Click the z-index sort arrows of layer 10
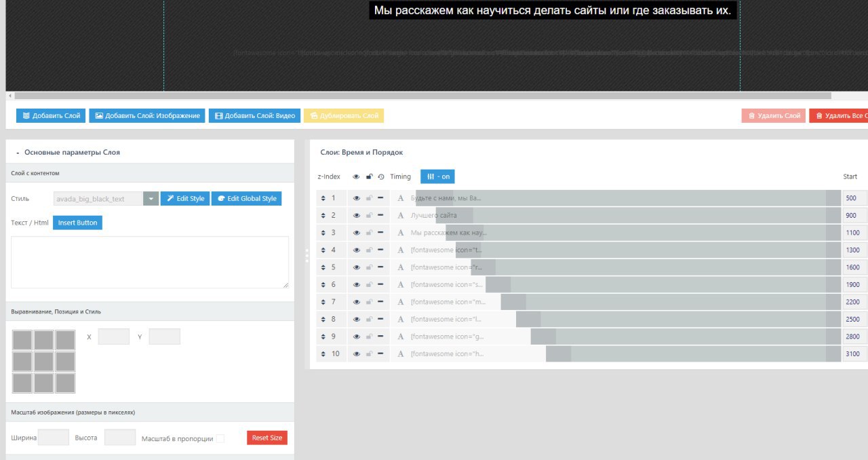Screen dimensions: 868x460 pos(323,354)
